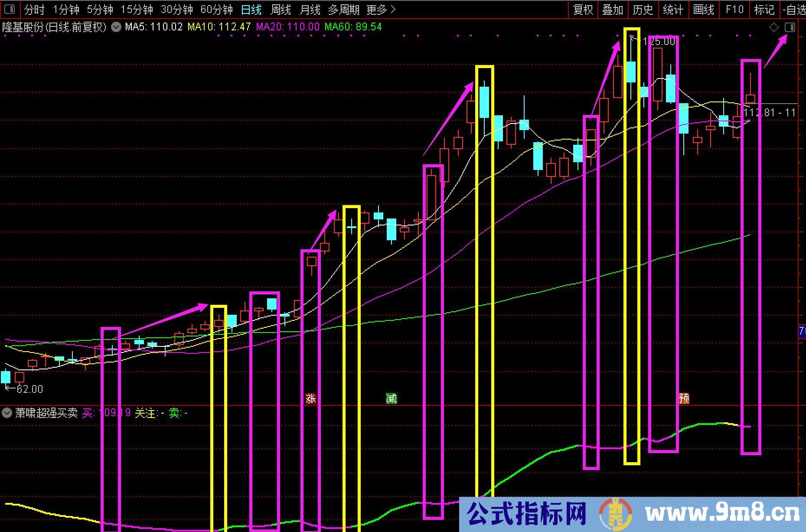Click the 125.00 high price label
806x532 pixels.
[659, 42]
